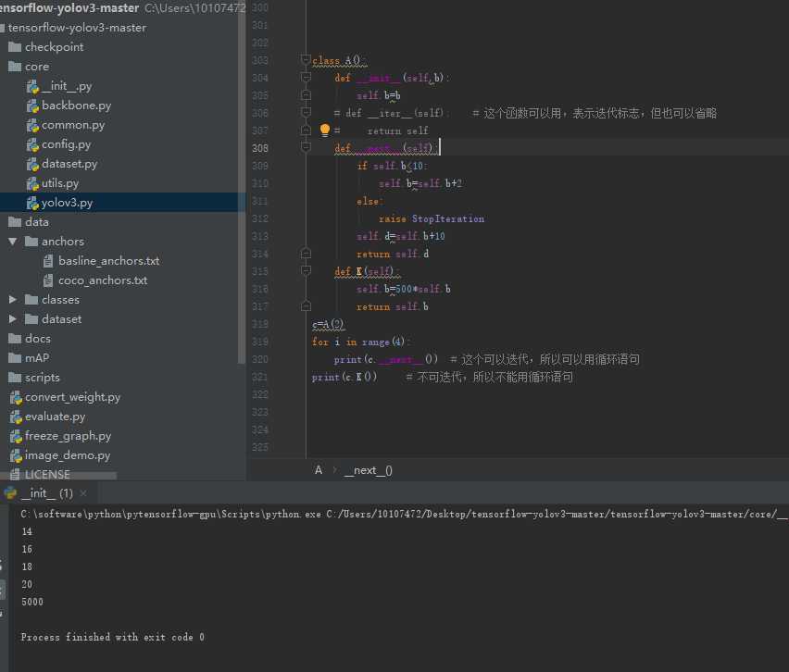789x672 pixels.
Task: Click the yolov3.py Python file icon
Action: (x=32, y=203)
